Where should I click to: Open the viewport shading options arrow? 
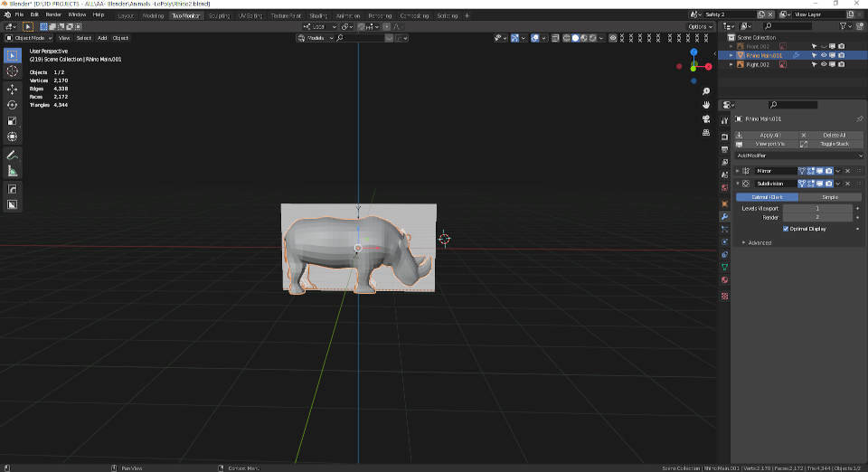coord(601,38)
